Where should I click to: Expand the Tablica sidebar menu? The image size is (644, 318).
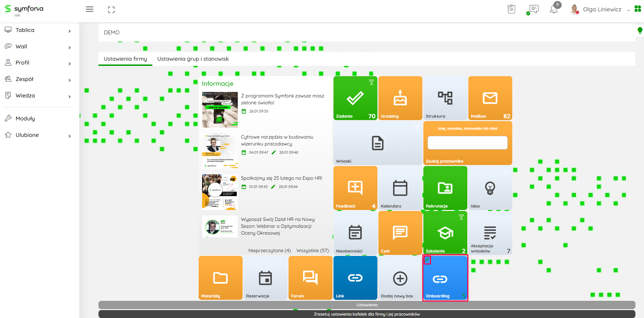38,30
